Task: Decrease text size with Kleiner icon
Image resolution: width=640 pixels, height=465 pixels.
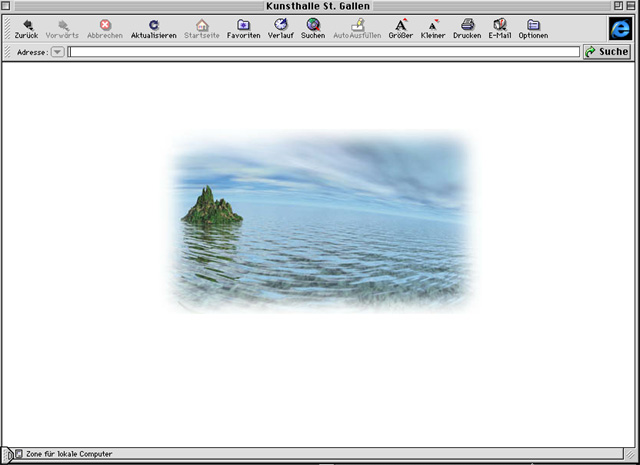Action: (x=433, y=24)
